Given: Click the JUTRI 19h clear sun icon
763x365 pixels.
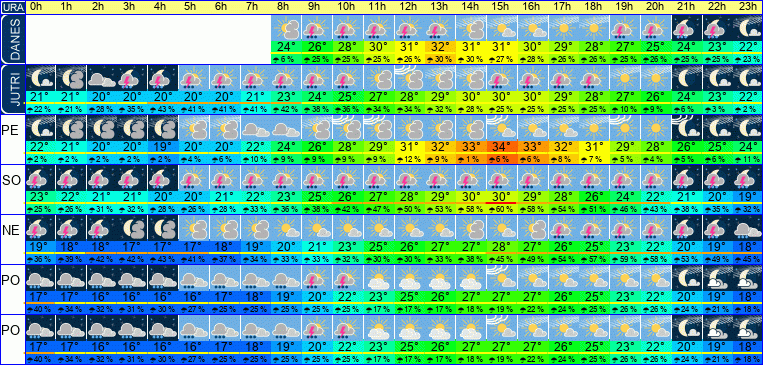Looking at the screenshot, I should (x=625, y=78).
